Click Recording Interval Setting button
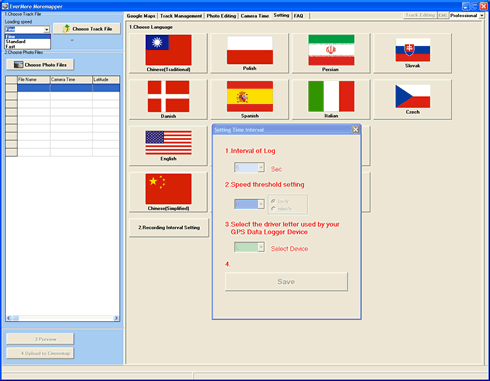Screen dimensions: 490x381 click(169, 227)
